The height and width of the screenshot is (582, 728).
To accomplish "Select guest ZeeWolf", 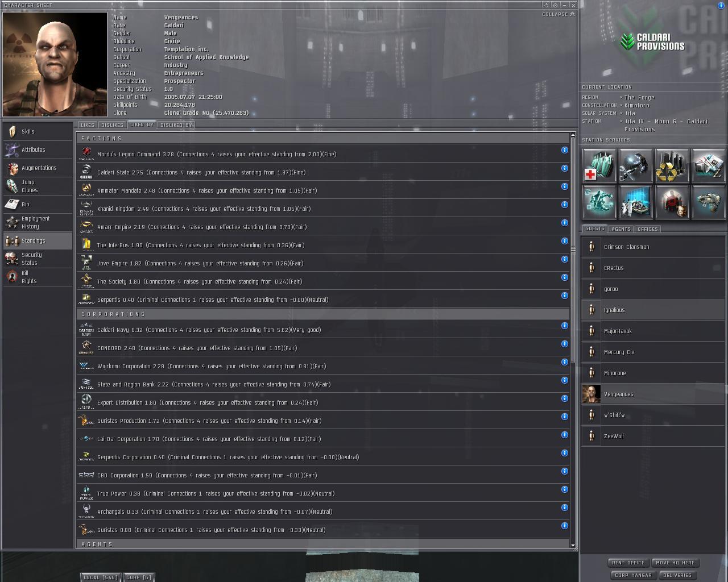I will coord(653,436).
